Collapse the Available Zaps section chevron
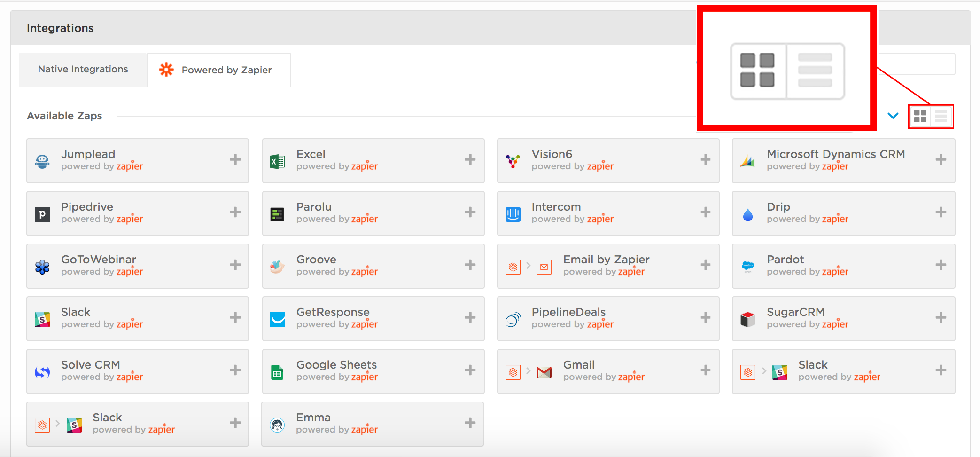Screen dimensions: 980x457 click(x=892, y=116)
